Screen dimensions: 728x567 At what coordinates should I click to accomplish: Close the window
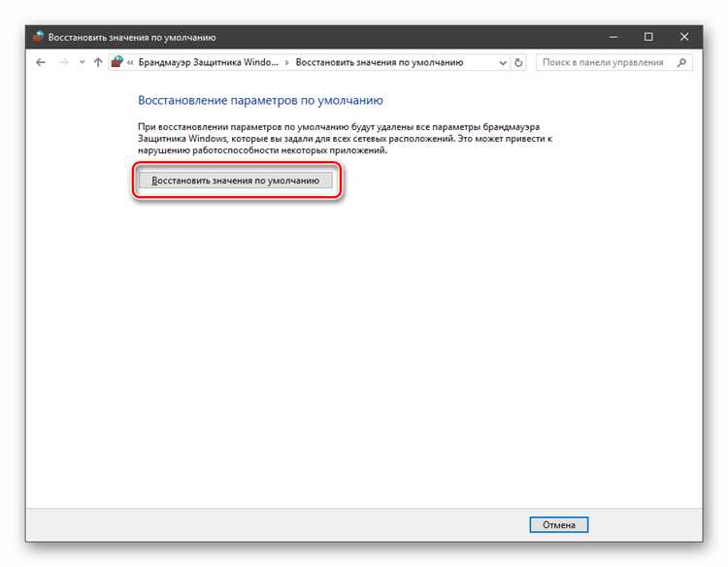tap(684, 37)
